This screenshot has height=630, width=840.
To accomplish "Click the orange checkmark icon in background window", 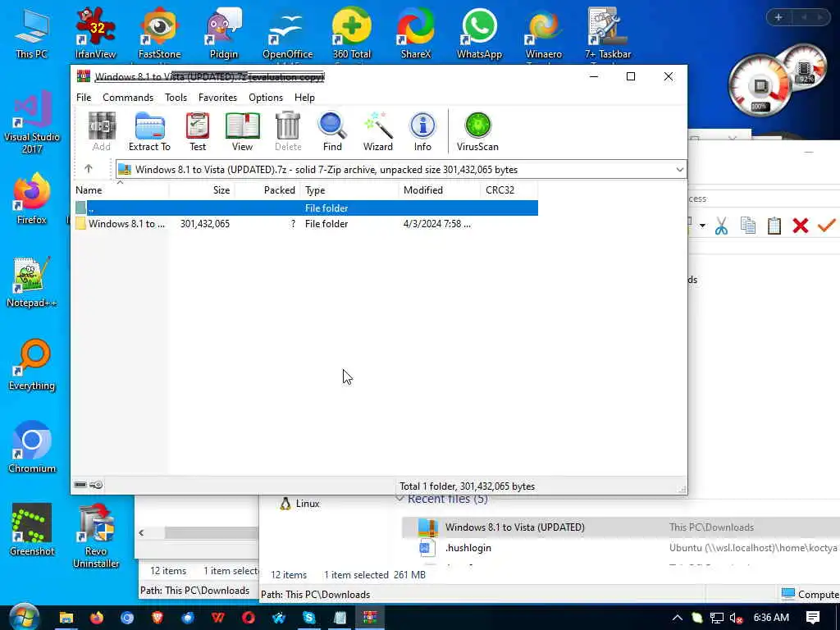I will pyautogui.click(x=827, y=226).
